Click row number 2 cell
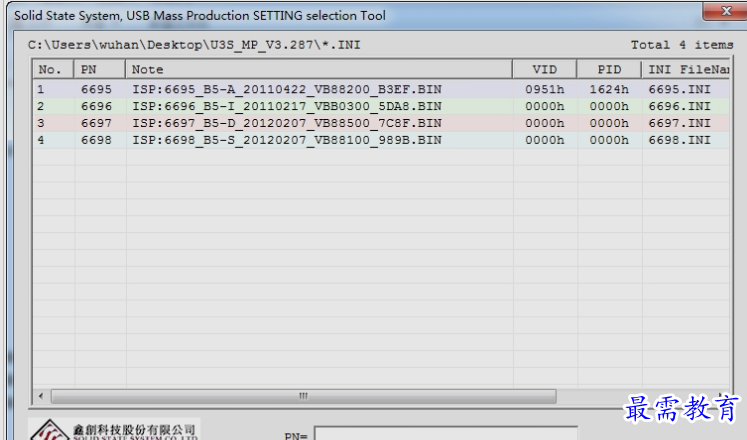747x440 pixels. (41, 106)
